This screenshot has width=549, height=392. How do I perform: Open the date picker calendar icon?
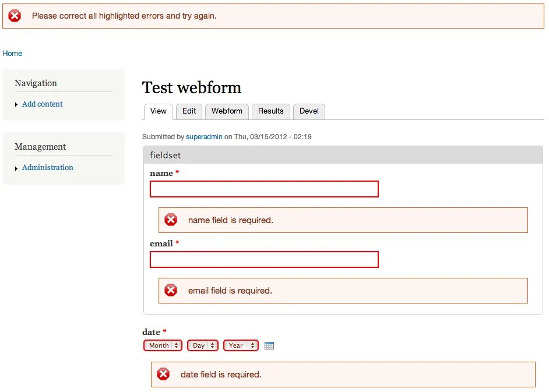269,345
